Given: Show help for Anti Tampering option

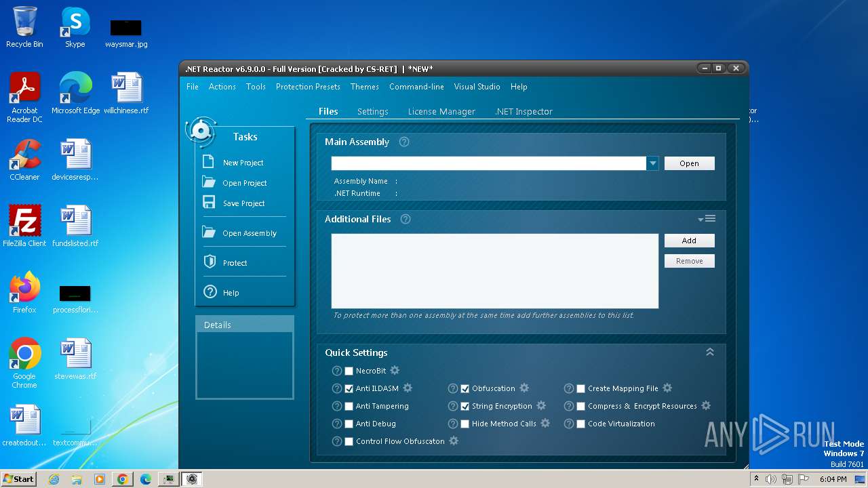Looking at the screenshot, I should point(337,406).
